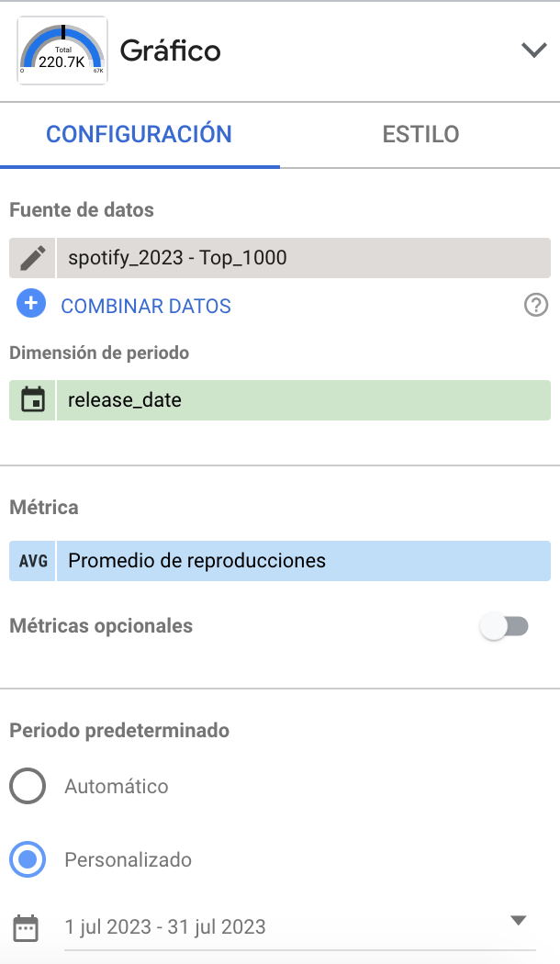The image size is (560, 964).
Task: Click the COMBINAR DATOS link
Action: pyautogui.click(x=146, y=307)
